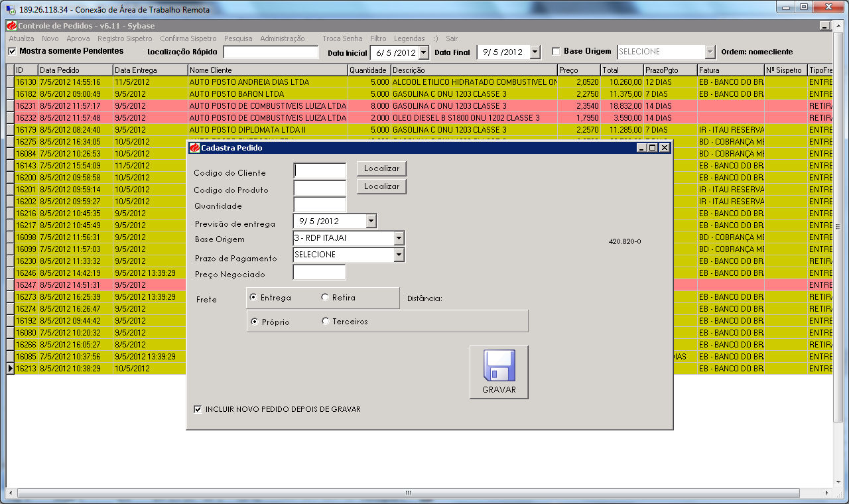Image resolution: width=849 pixels, height=504 pixels.
Task: Click the Sair menu item
Action: pyautogui.click(x=452, y=38)
